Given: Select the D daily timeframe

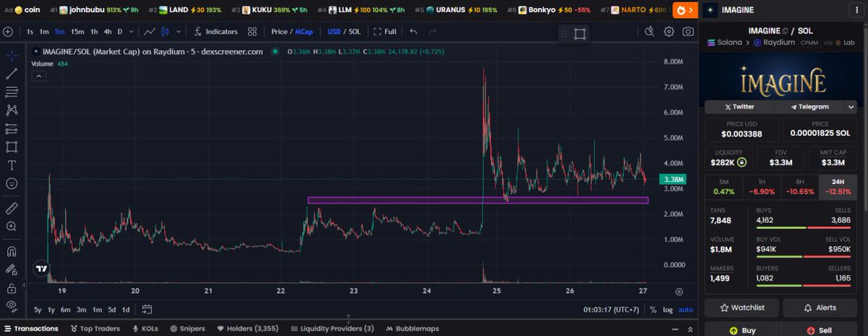Looking at the screenshot, I should pos(120,32).
